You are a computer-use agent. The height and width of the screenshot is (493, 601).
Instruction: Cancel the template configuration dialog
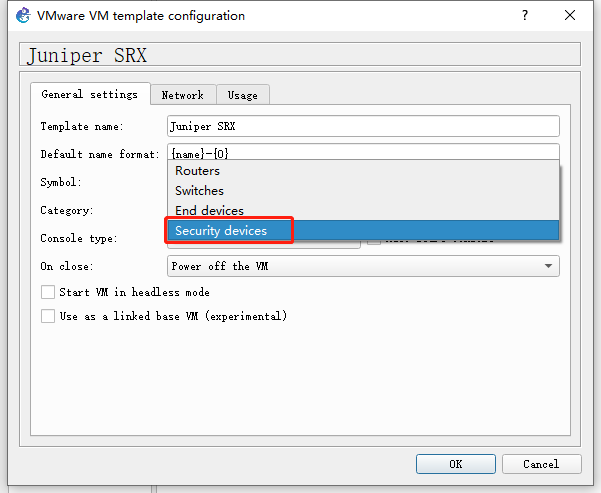coord(541,464)
